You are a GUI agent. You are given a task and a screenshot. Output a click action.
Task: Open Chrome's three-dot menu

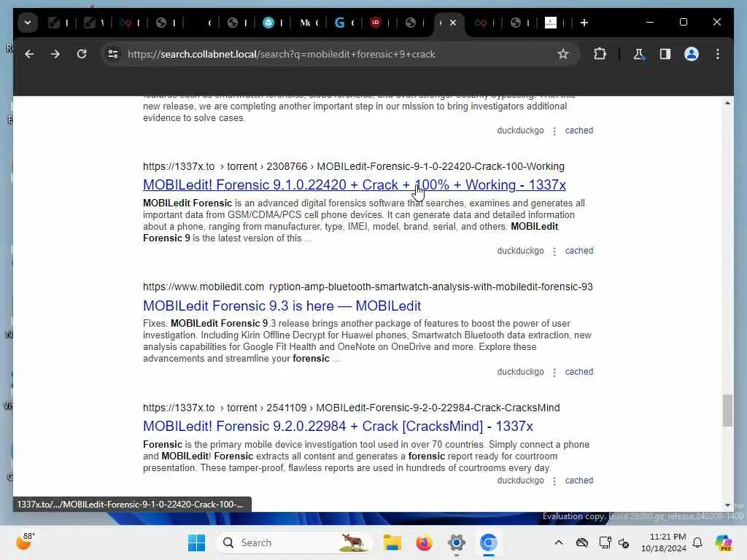718,54
